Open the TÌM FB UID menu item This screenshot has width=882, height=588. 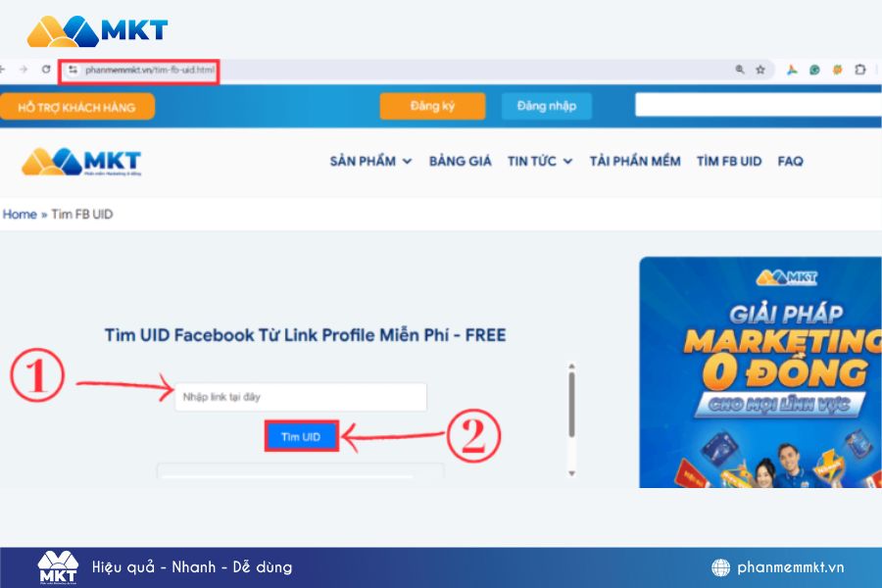pyautogui.click(x=729, y=162)
